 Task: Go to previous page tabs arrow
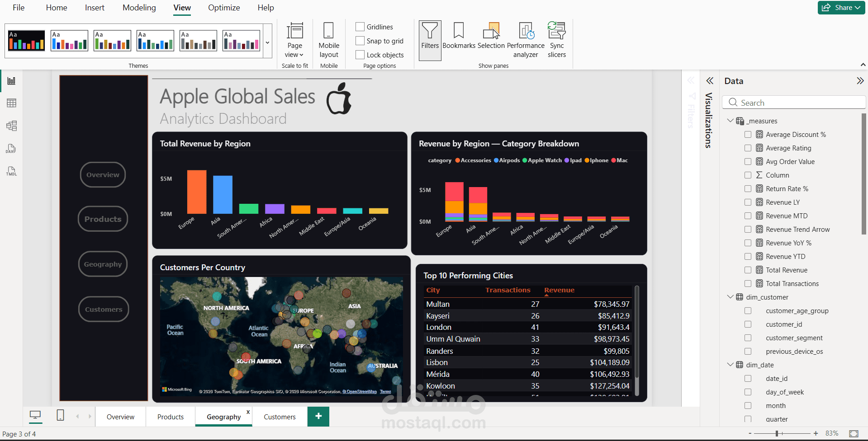[x=77, y=416]
